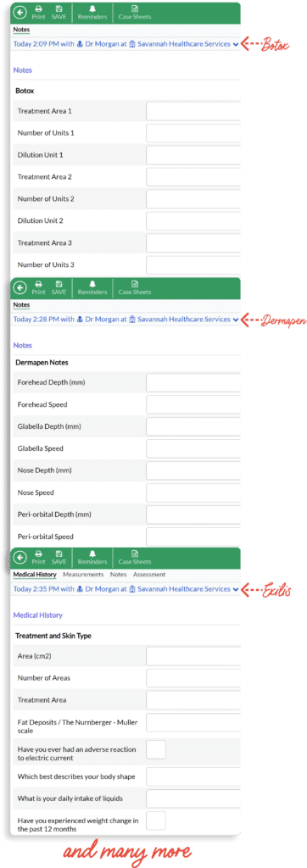This screenshot has width=307, height=868.
Task: Check the adverse reaction to electric current box
Action: pos(156,749)
